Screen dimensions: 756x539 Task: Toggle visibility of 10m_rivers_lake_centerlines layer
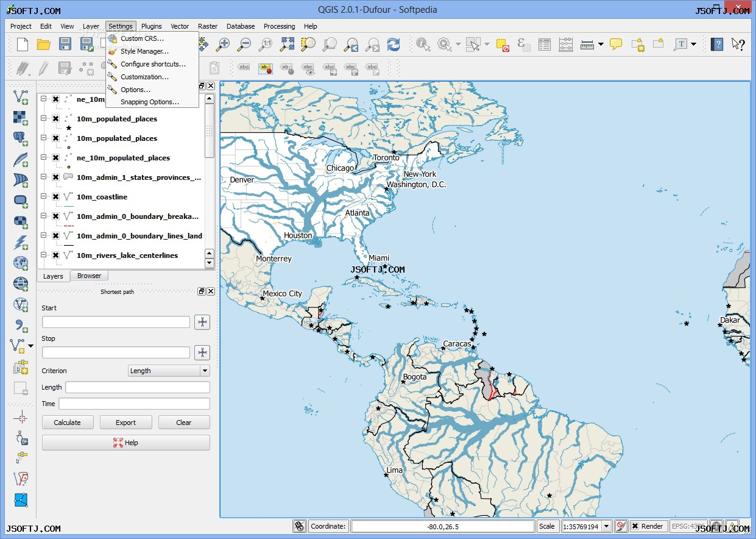coord(55,255)
